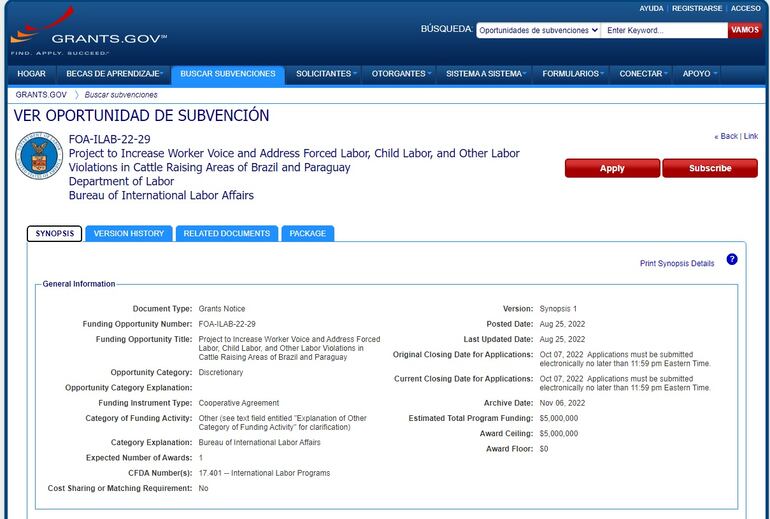This screenshot has width=770, height=519.
Task: Click the Link hyperlink near Back
Action: (x=751, y=136)
